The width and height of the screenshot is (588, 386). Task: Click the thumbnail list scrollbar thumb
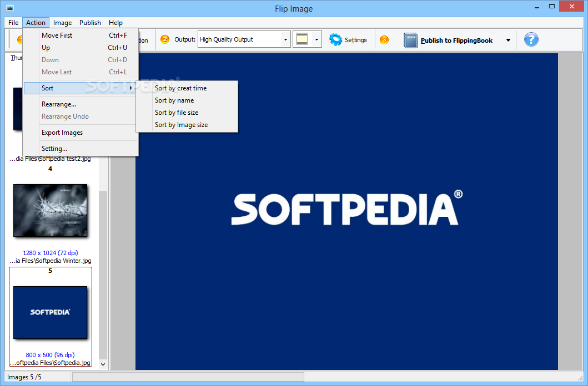tap(103, 275)
